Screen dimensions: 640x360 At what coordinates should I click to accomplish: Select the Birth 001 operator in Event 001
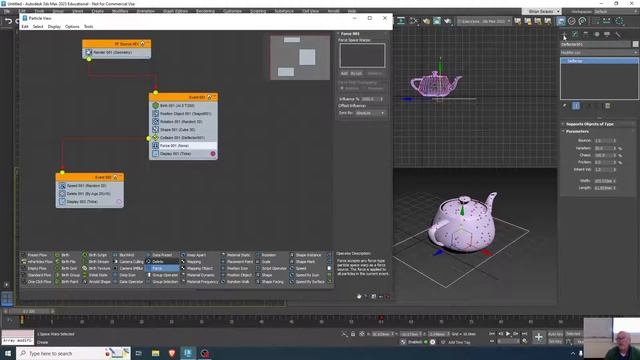point(183,105)
